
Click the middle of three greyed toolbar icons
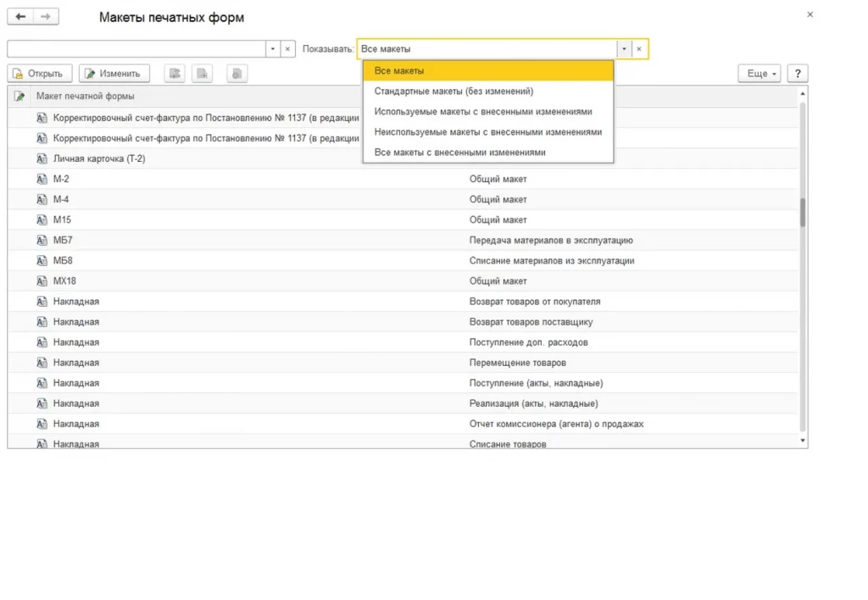click(202, 74)
